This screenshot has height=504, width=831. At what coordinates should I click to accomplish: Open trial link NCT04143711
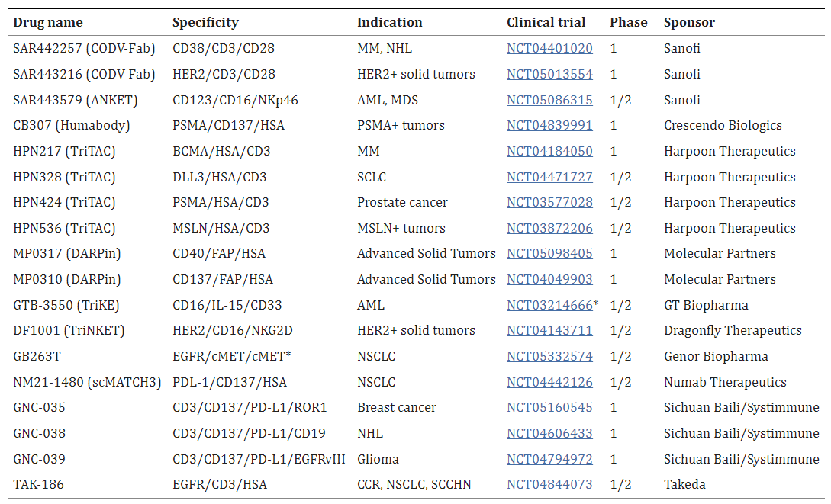point(549,331)
